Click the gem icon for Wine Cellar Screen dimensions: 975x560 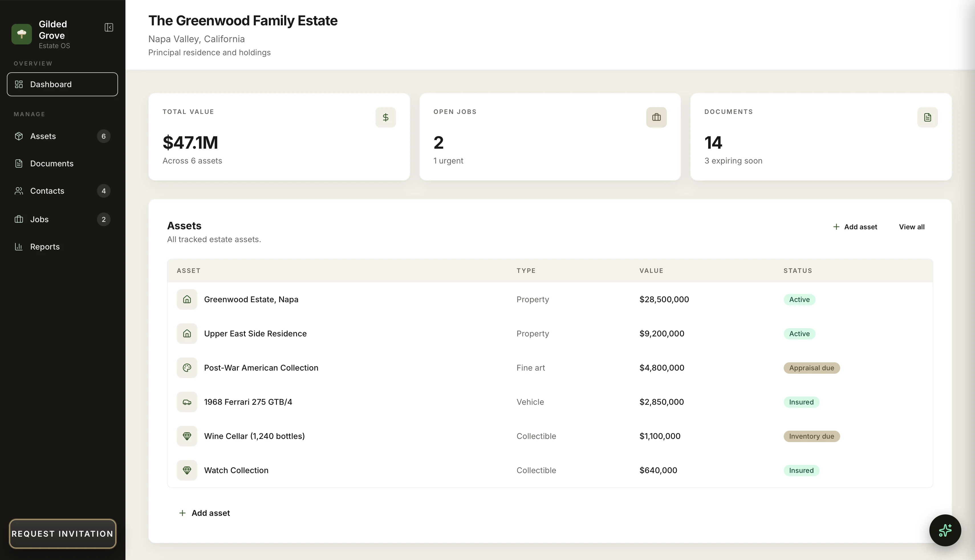tap(187, 436)
